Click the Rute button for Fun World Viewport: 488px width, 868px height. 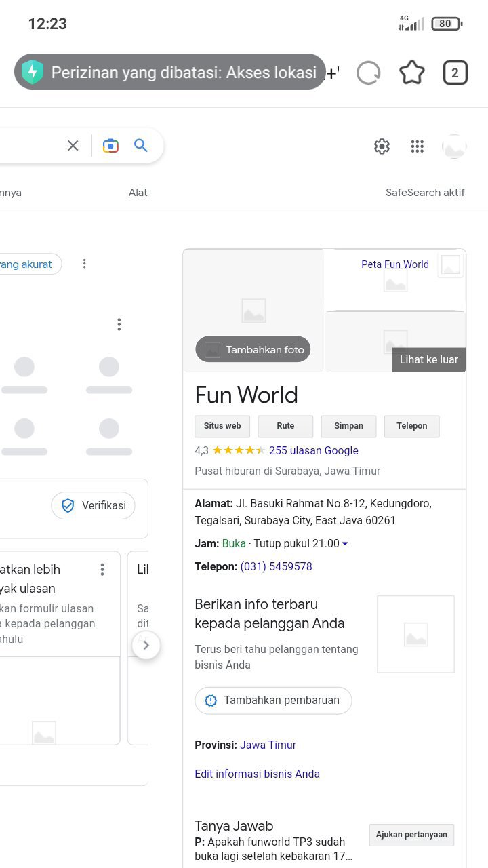click(285, 426)
